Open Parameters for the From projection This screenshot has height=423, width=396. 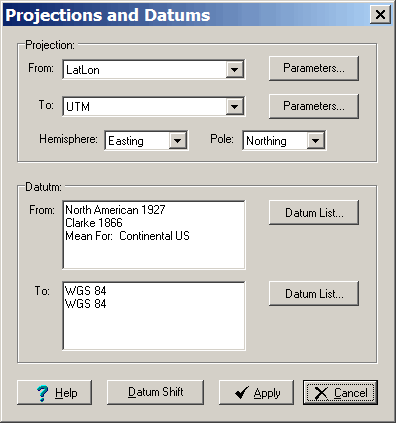click(314, 68)
